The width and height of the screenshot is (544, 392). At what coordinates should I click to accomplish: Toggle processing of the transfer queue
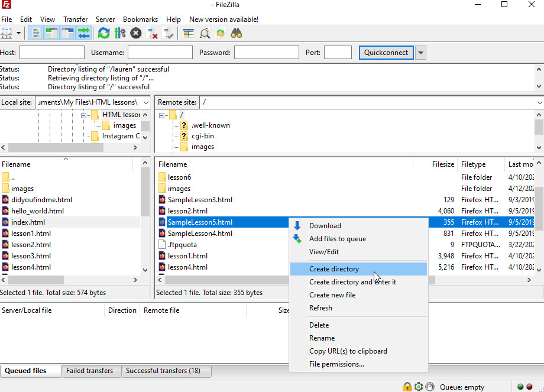click(x=119, y=34)
